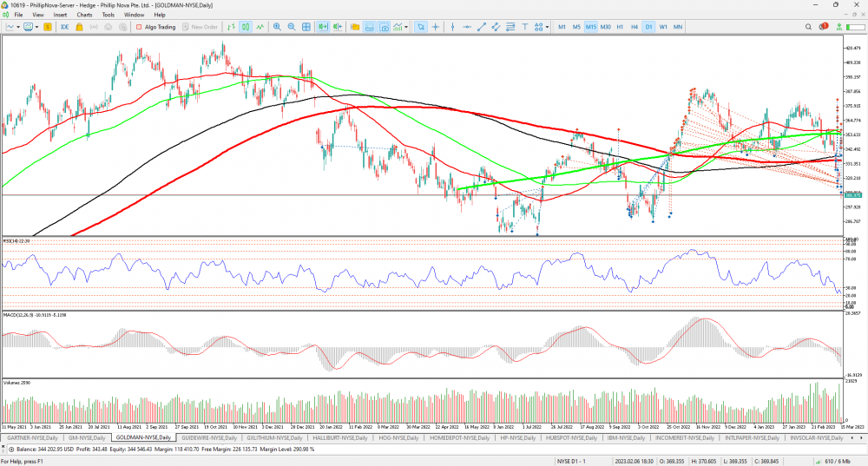This screenshot has width=868, height=466.
Task: Open the Charts menu
Action: point(84,15)
